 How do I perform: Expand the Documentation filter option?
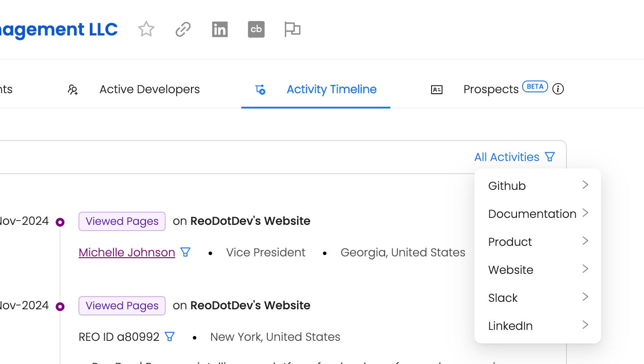point(538,213)
